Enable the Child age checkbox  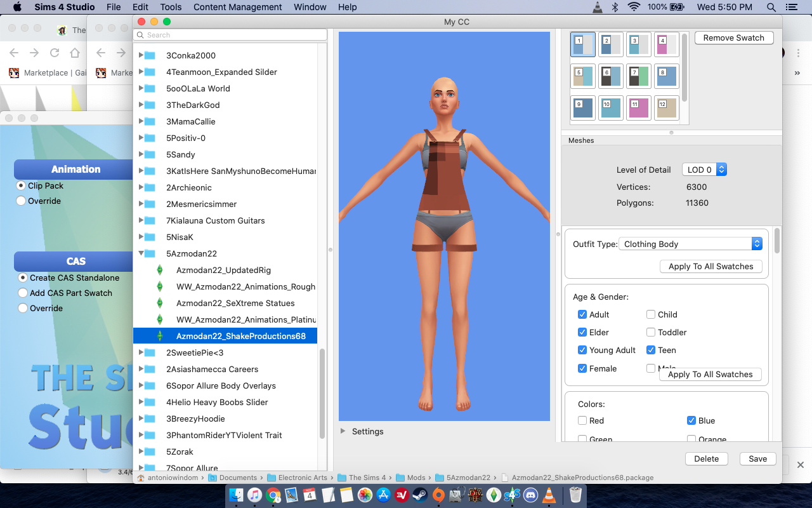pyautogui.click(x=651, y=314)
